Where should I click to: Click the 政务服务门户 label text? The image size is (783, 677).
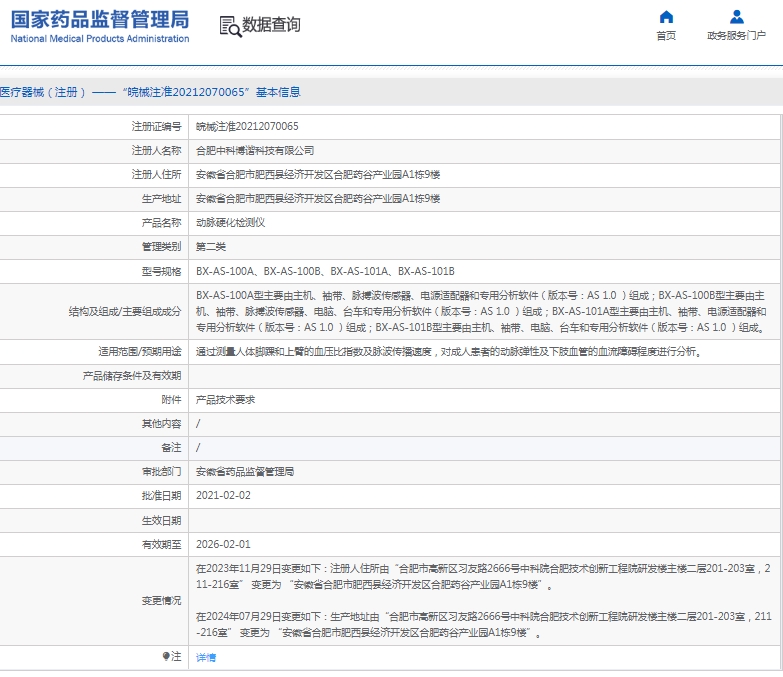point(737,35)
